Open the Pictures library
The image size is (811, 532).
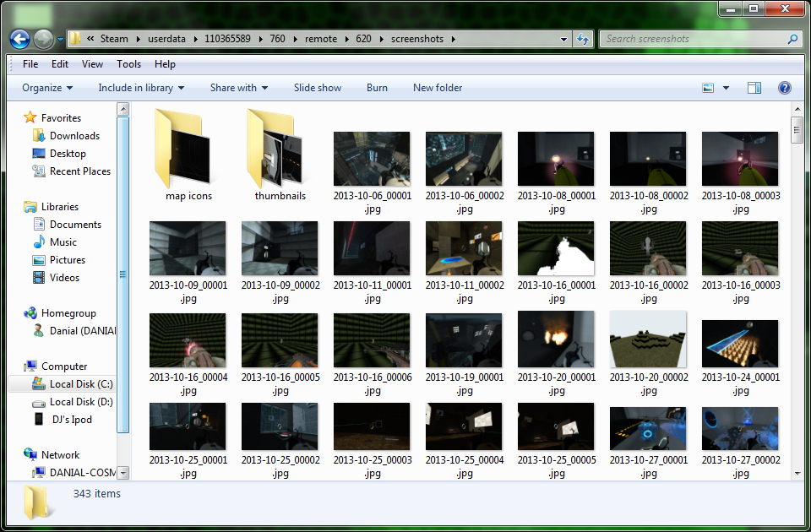tap(68, 260)
